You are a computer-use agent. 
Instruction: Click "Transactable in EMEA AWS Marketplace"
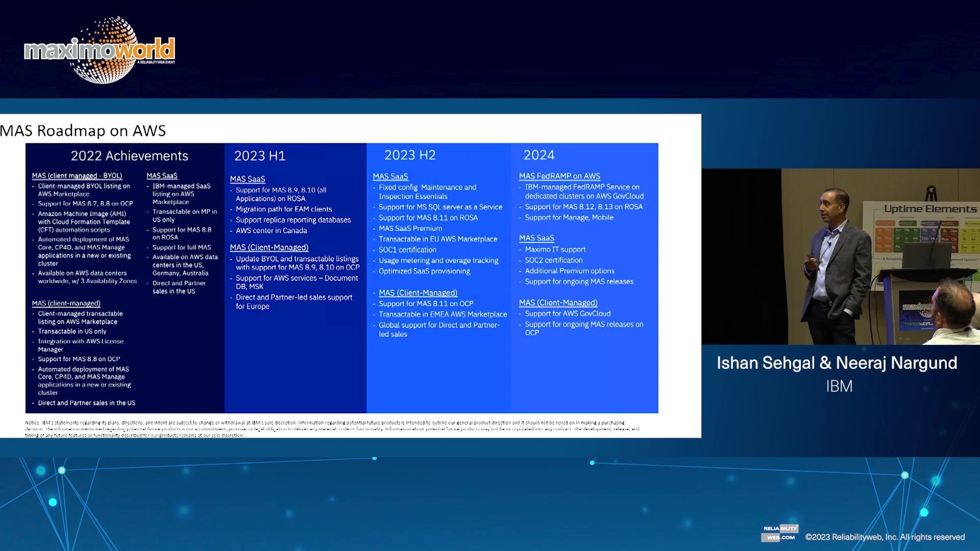click(x=443, y=314)
